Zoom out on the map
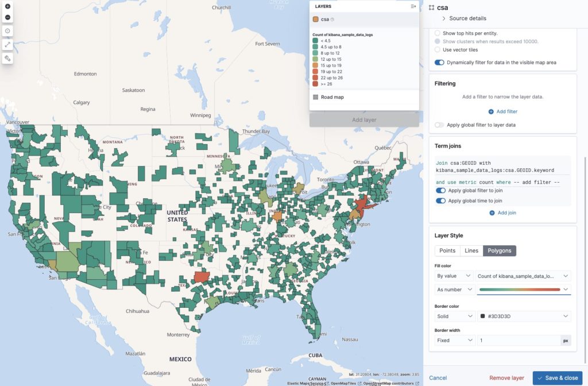588x386 pixels. point(7,17)
